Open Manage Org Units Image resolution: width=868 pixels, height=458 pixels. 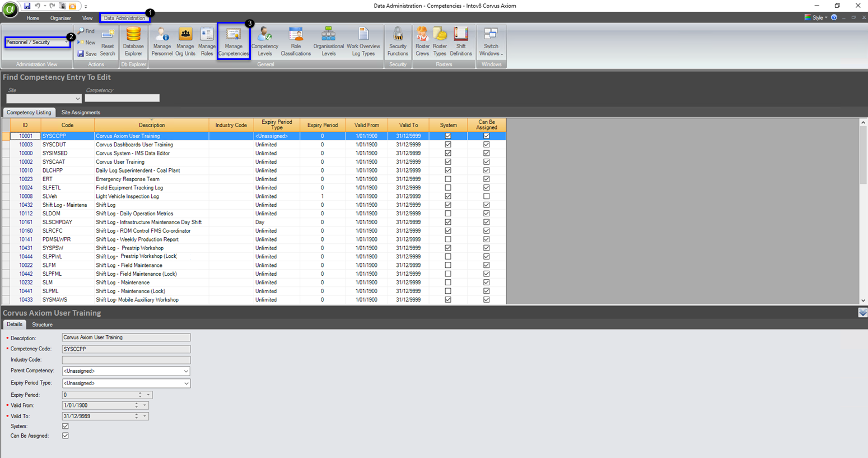tap(185, 42)
